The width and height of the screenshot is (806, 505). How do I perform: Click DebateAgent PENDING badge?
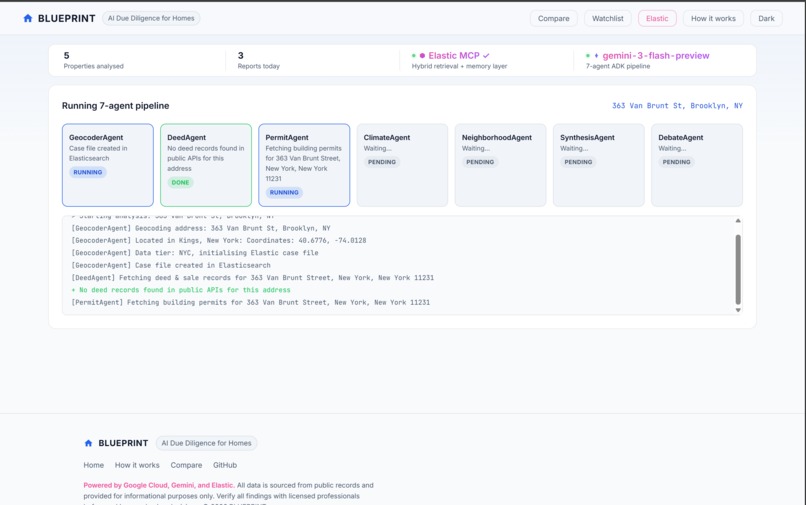coord(676,162)
